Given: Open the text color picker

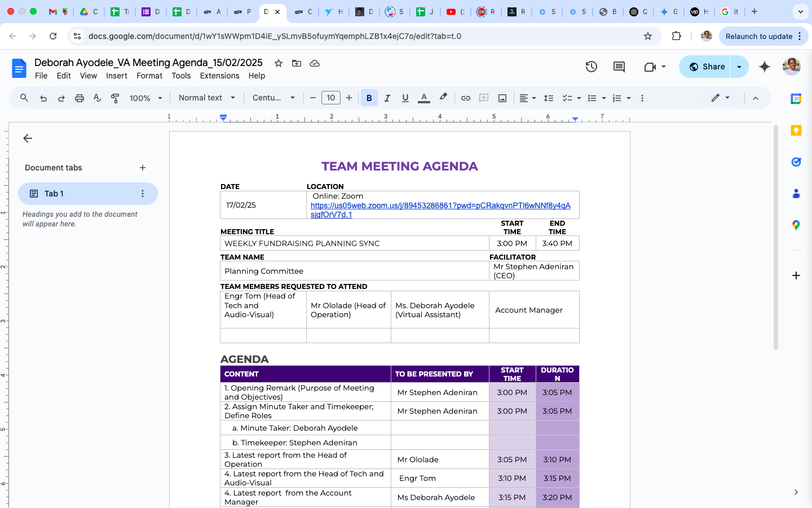Looking at the screenshot, I should pyautogui.click(x=424, y=98).
